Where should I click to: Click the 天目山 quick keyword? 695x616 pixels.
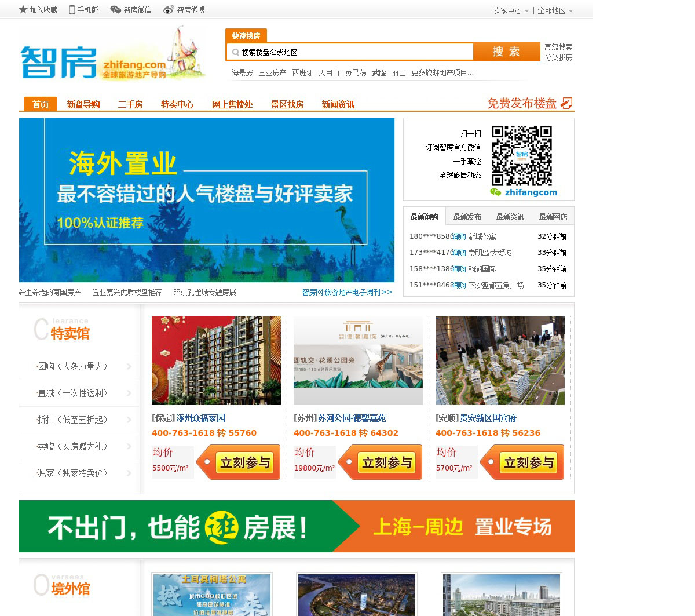click(329, 72)
